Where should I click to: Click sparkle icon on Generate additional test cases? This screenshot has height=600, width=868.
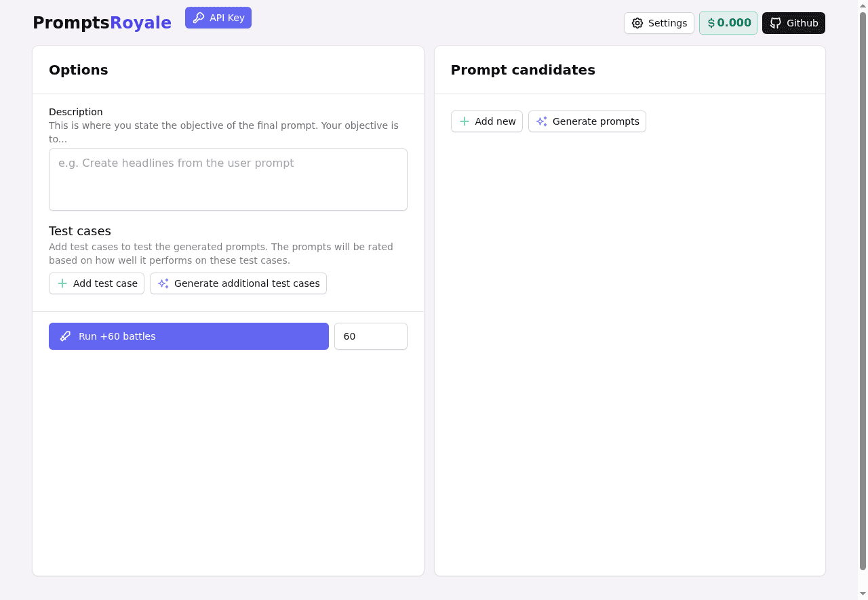coord(163,283)
